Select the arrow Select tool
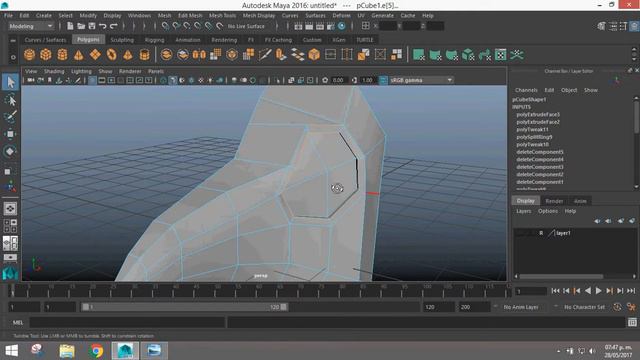 coord(10,82)
